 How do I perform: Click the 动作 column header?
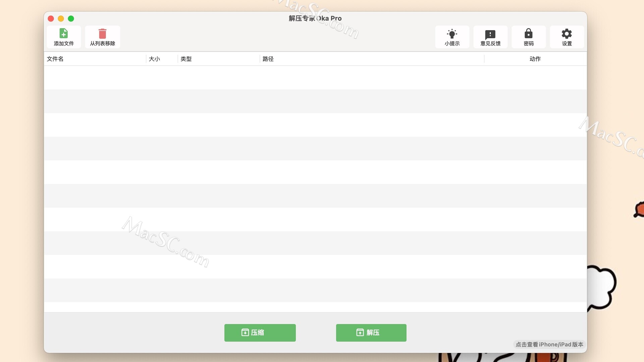pos(535,59)
